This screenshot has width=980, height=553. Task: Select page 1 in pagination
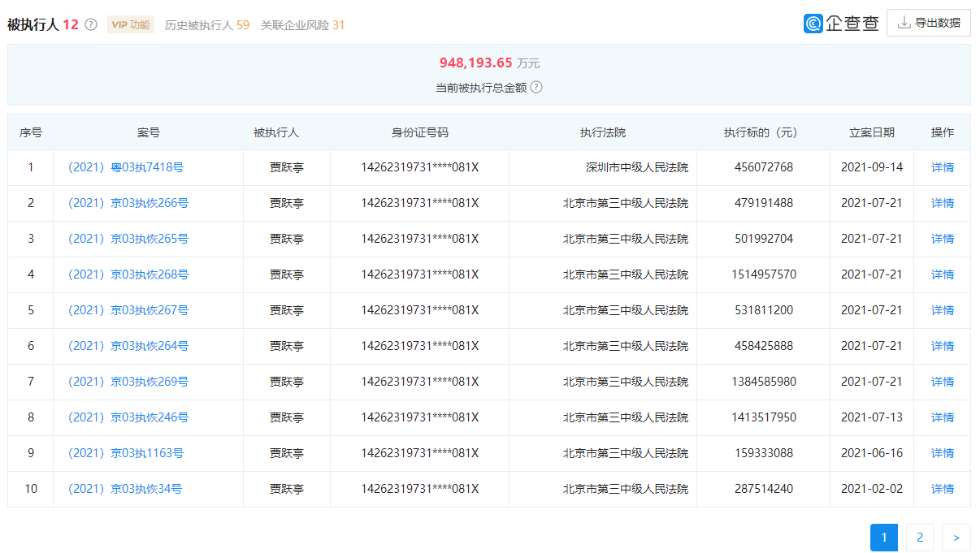[x=883, y=538]
